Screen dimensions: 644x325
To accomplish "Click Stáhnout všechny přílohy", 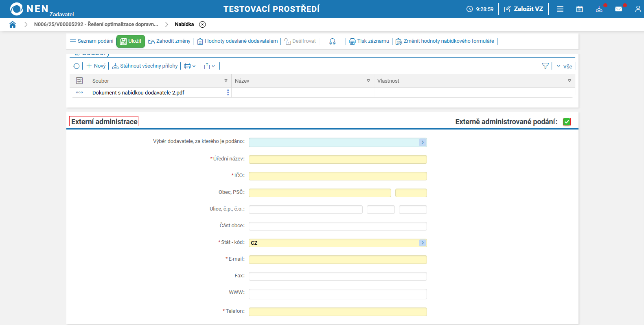I will pyautogui.click(x=145, y=66).
